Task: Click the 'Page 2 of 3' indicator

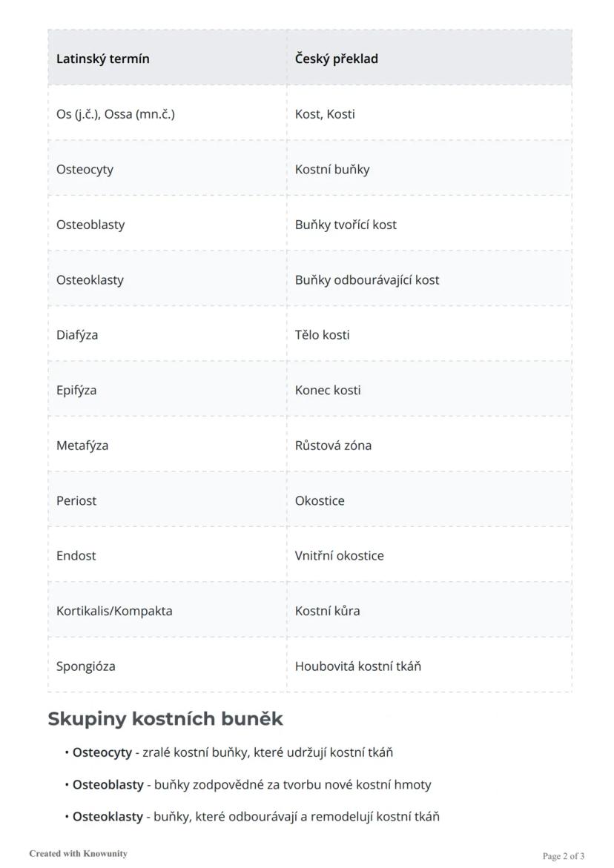Action: click(563, 856)
